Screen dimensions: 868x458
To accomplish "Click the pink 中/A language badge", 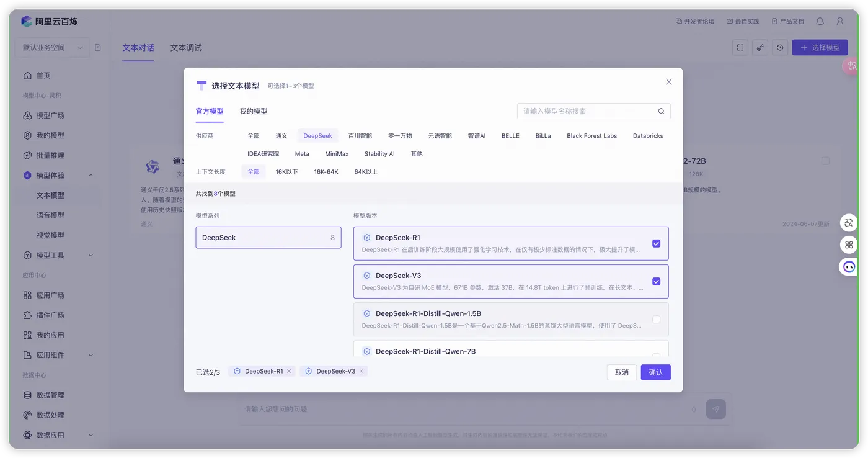I will coord(851,66).
